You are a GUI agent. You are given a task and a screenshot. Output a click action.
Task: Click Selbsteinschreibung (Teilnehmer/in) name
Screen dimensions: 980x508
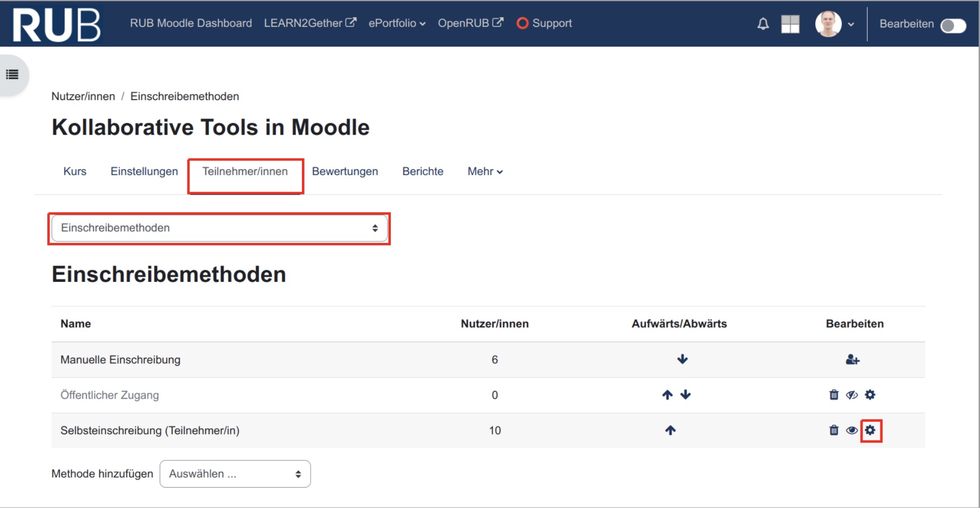(x=150, y=430)
